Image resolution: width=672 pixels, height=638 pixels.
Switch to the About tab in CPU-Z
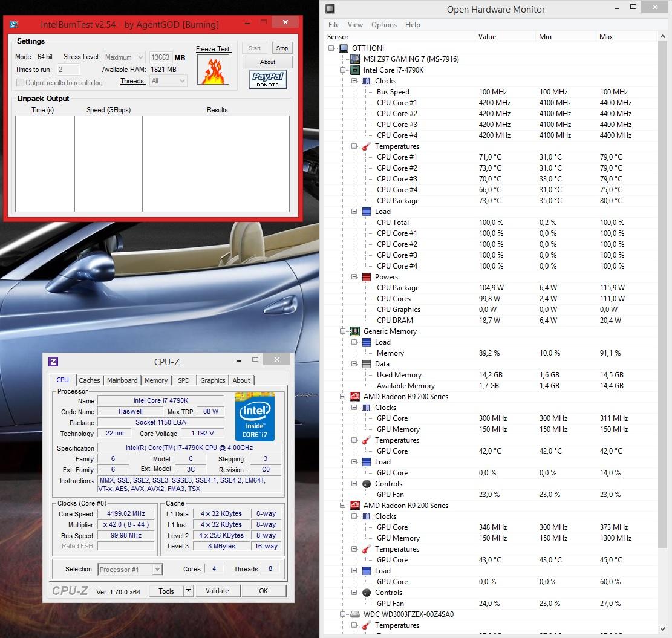pos(241,380)
